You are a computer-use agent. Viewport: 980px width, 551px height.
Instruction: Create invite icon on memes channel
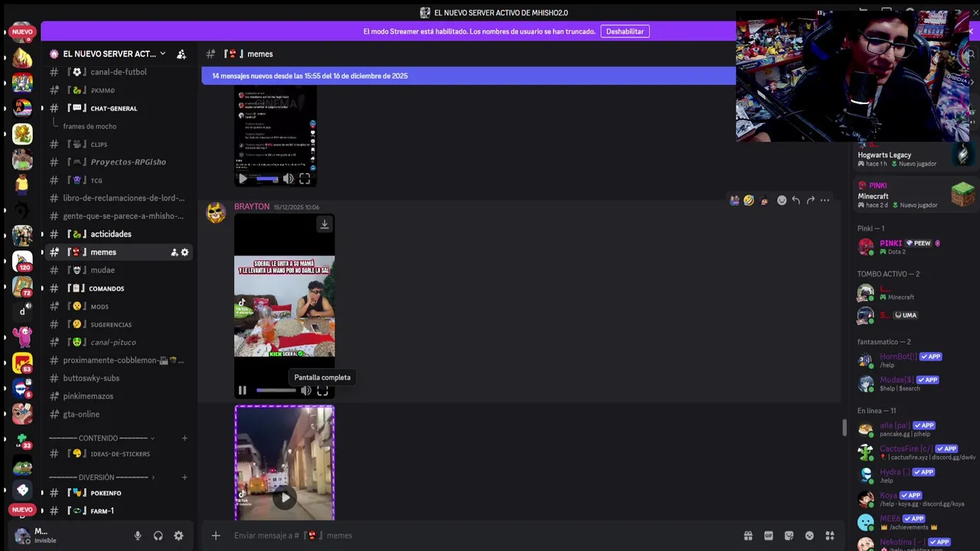tap(174, 253)
